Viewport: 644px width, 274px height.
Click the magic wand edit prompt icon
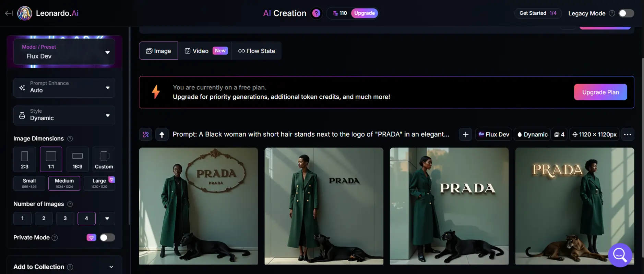146,135
